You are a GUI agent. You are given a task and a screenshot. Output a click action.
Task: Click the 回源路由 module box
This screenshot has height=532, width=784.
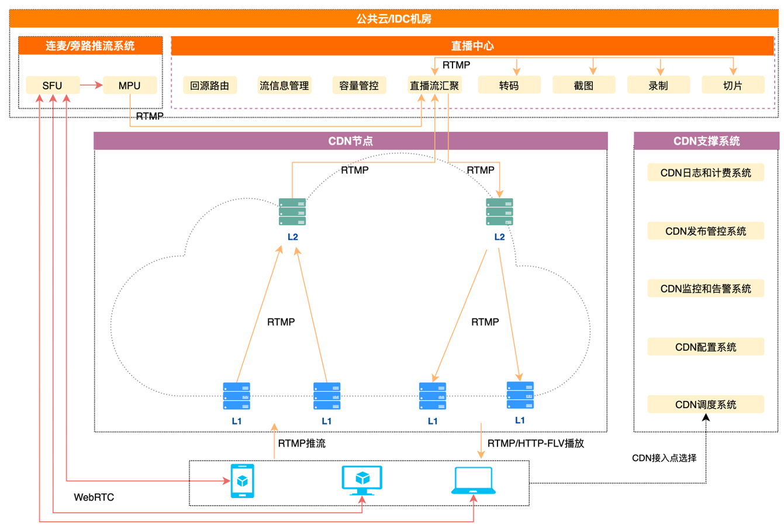click(210, 85)
